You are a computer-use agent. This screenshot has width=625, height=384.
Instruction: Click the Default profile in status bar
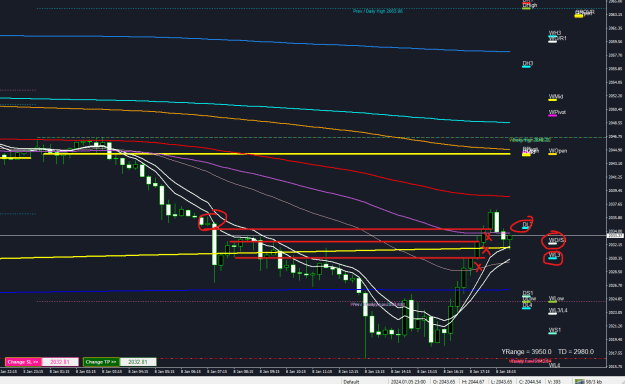351,382
